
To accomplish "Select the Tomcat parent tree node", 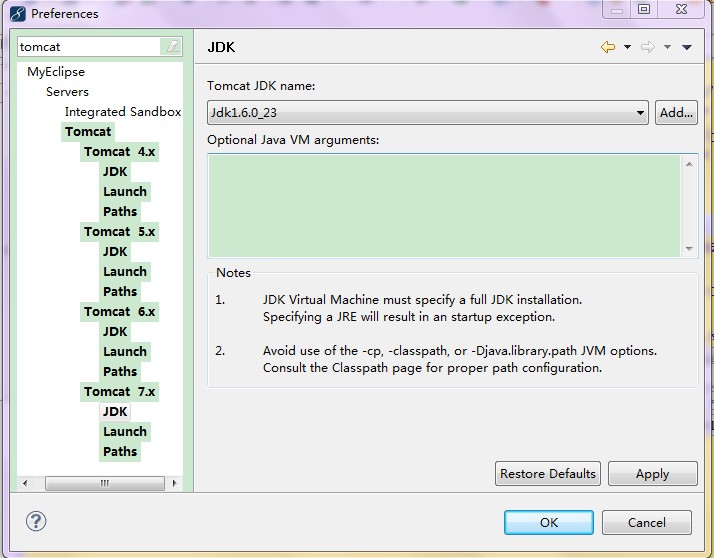I will pyautogui.click(x=88, y=132).
